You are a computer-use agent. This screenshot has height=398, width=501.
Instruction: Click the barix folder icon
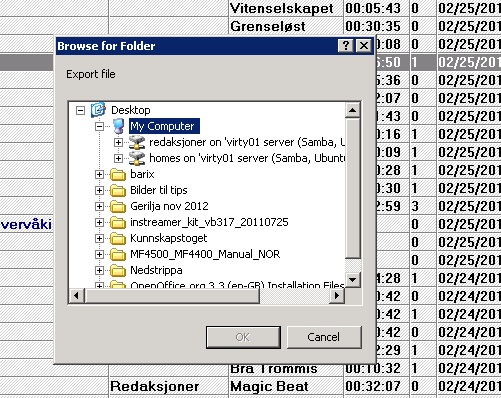pos(118,174)
